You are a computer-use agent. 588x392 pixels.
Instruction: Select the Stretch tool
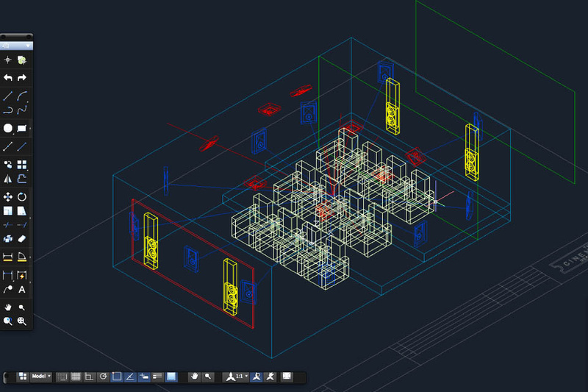point(22,211)
